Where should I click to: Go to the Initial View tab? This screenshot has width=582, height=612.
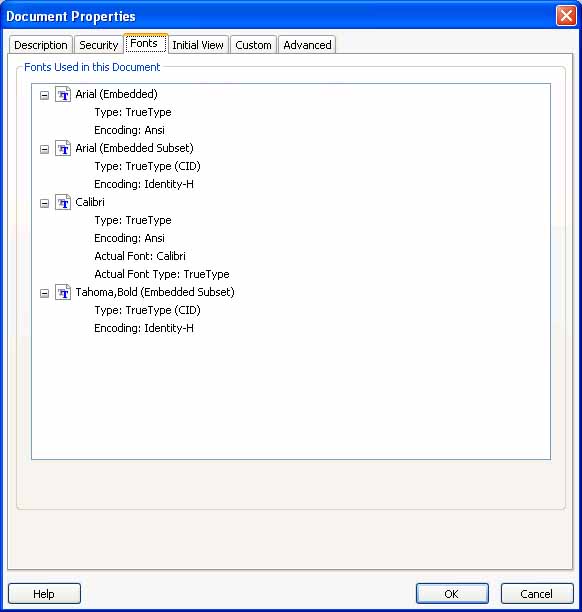(x=198, y=45)
